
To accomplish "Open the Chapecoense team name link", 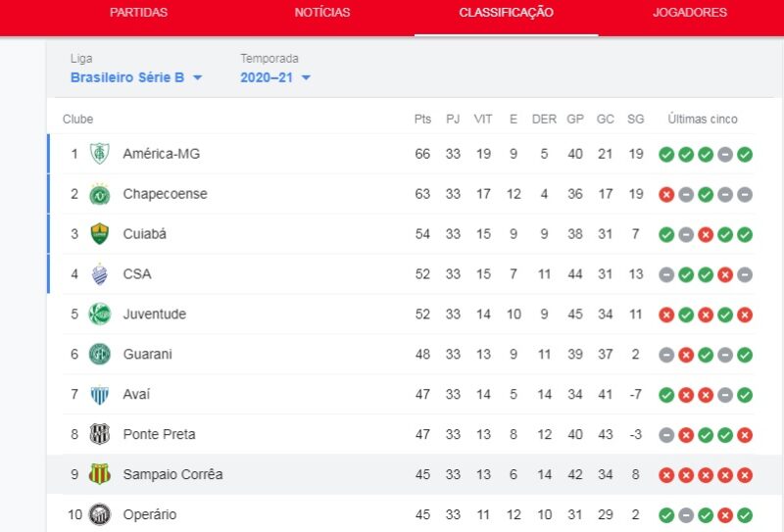I will tap(165, 194).
